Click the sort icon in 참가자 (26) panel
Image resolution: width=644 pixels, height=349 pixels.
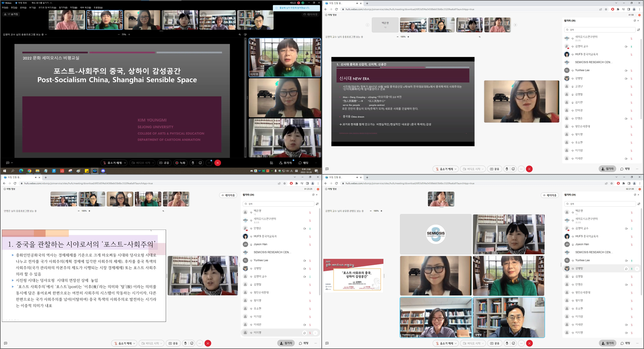pyautogui.click(x=639, y=30)
